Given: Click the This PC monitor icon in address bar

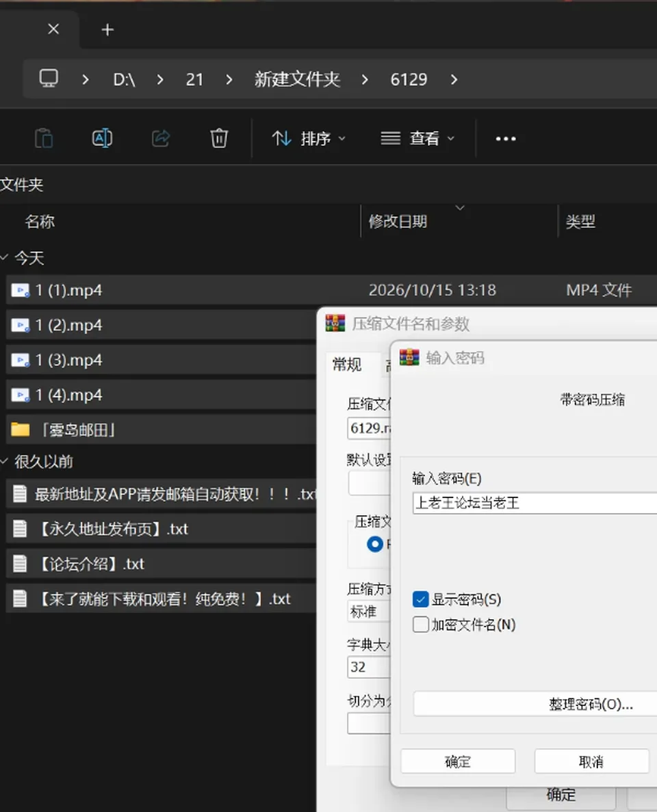Looking at the screenshot, I should [x=49, y=79].
